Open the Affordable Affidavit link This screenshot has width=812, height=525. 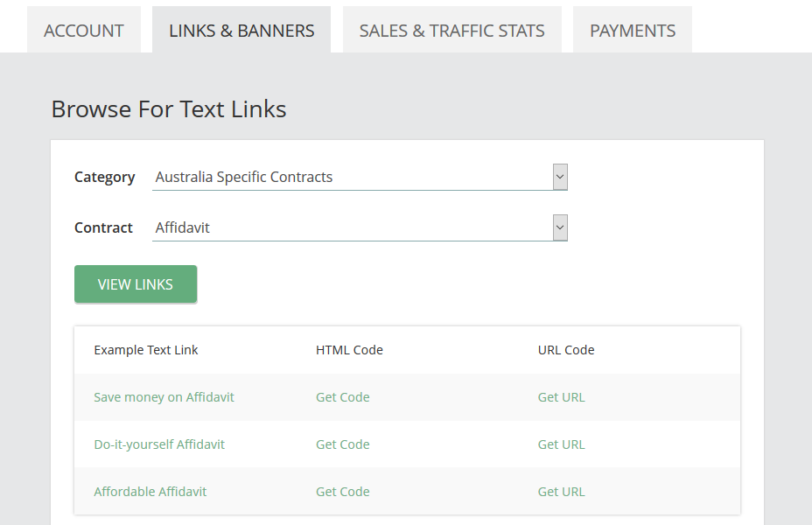click(150, 492)
